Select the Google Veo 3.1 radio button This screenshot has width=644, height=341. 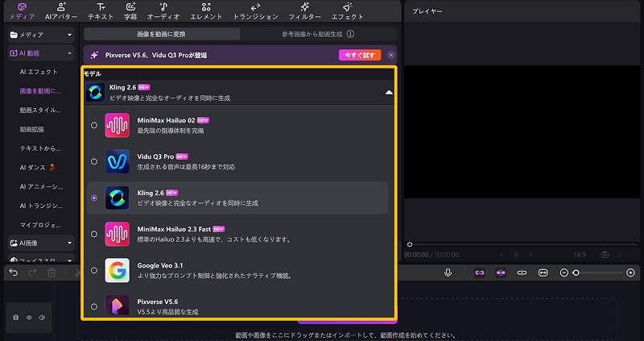(94, 270)
